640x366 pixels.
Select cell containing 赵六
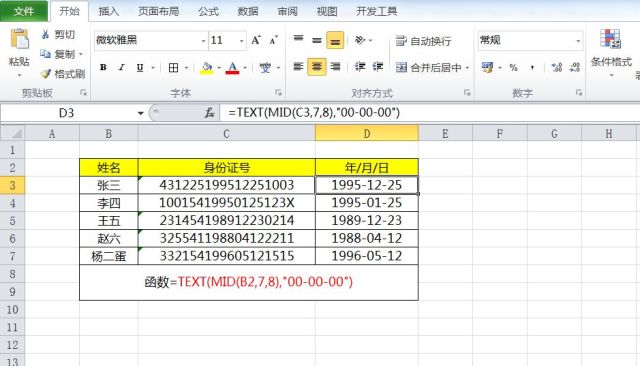click(x=109, y=238)
